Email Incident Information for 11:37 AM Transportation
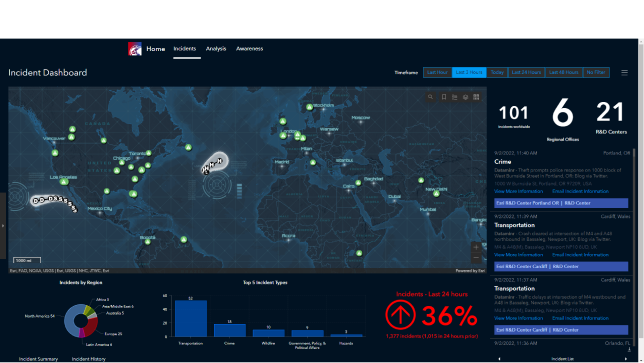This screenshot has width=644, height=363. [x=580, y=318]
